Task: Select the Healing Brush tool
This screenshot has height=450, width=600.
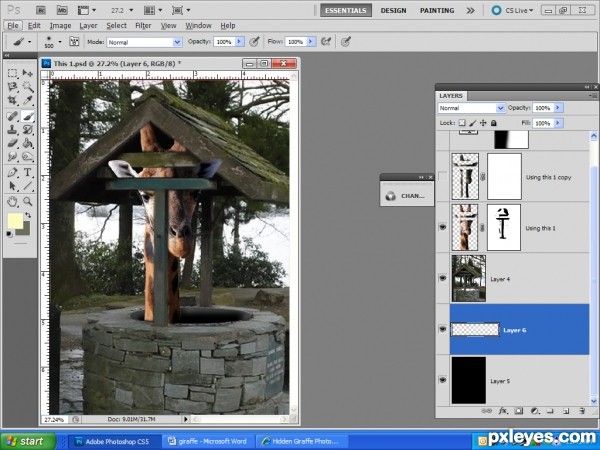Action: tap(13, 116)
